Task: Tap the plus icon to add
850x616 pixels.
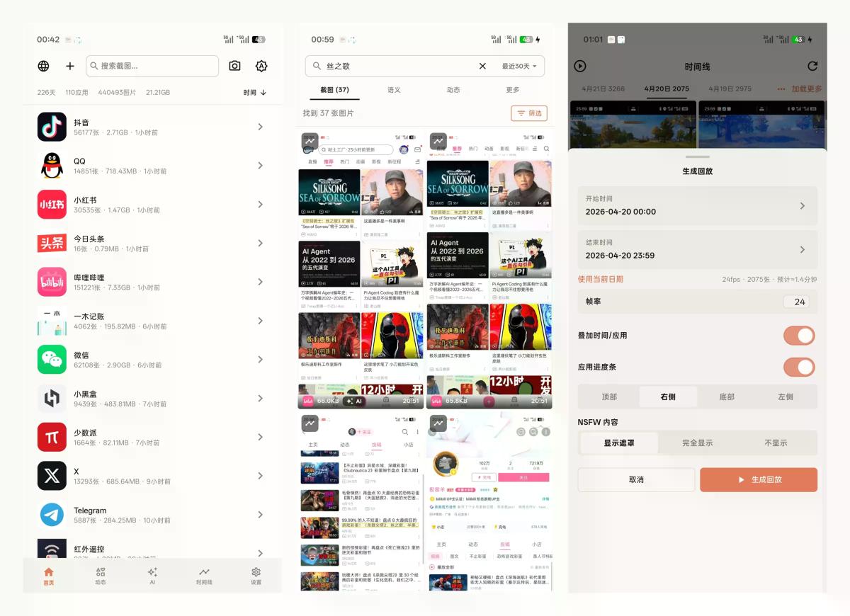Action: 70,66
